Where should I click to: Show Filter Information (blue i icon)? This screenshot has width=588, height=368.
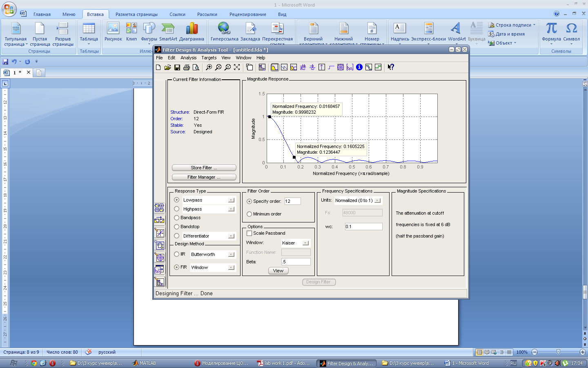coord(359,67)
